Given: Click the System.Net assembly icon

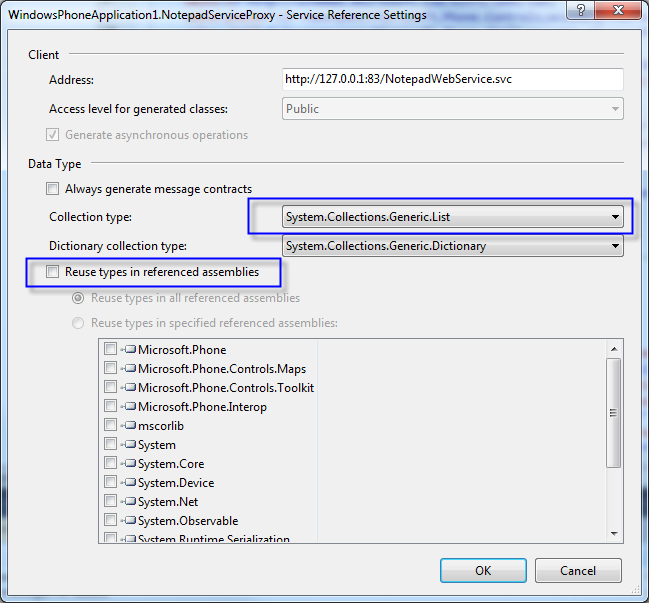Looking at the screenshot, I should (x=128, y=502).
